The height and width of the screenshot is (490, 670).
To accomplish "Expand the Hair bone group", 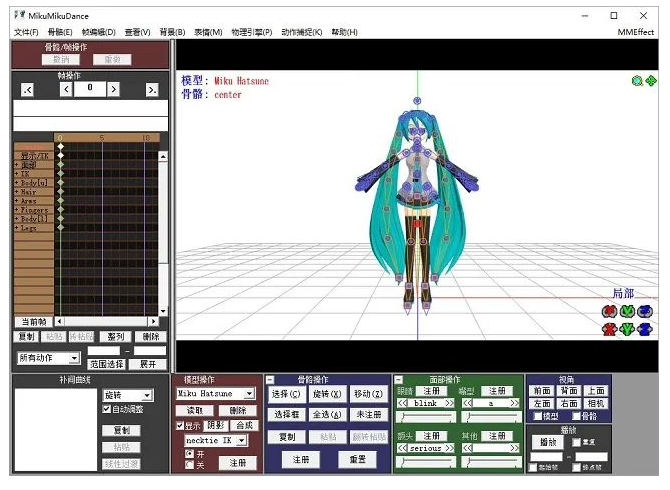I will pyautogui.click(x=17, y=192).
